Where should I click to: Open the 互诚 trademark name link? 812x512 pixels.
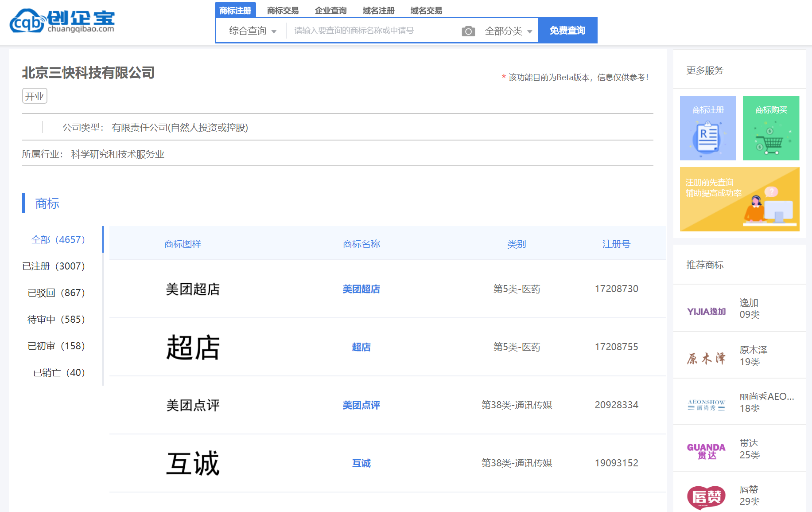point(361,463)
